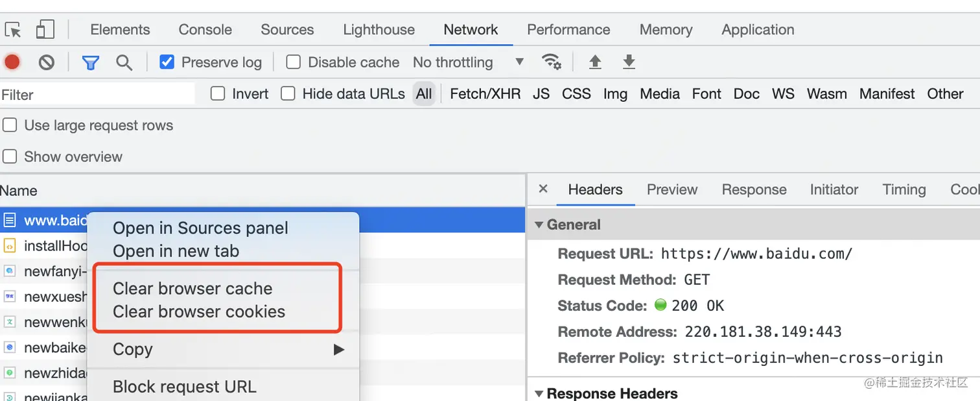
Task: Switch to the Console tab
Action: click(x=205, y=30)
